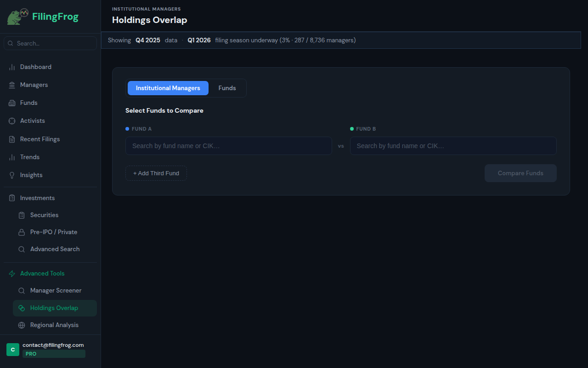Click the Insights lightbulb icon

(x=12, y=175)
